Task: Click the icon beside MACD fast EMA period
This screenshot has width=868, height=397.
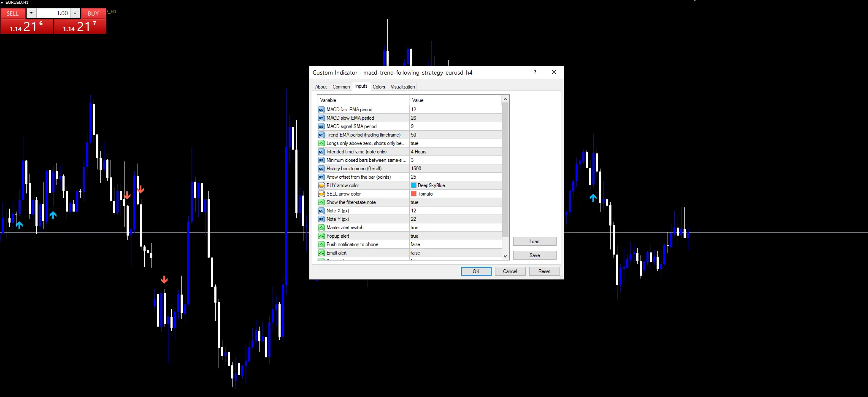Action: pyautogui.click(x=322, y=110)
